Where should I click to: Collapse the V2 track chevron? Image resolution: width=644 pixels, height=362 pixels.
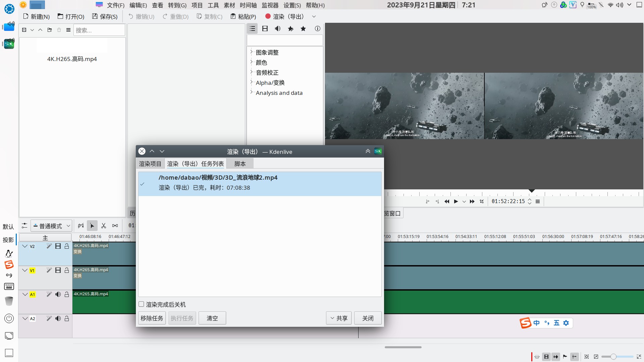click(25, 246)
